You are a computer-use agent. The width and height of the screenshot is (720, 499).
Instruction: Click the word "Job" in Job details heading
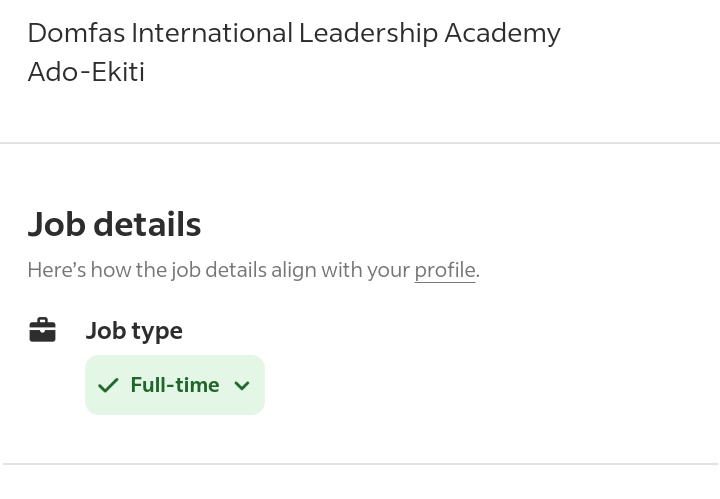[56, 224]
